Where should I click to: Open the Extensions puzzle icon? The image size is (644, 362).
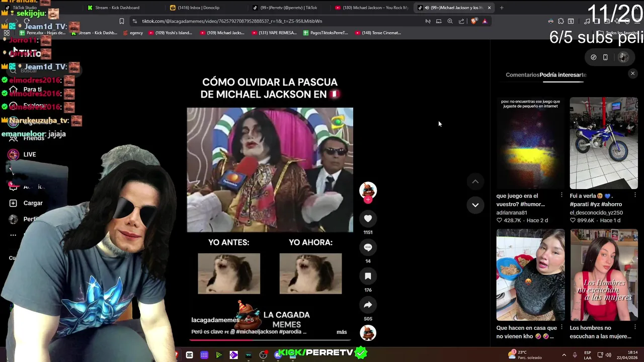click(561, 21)
